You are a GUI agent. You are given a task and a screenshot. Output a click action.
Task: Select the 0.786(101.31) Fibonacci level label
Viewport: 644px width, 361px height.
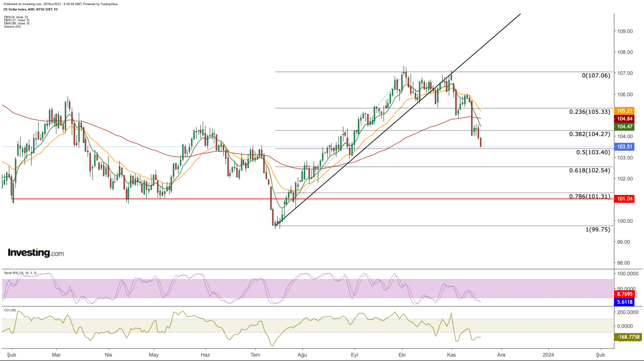coord(590,196)
